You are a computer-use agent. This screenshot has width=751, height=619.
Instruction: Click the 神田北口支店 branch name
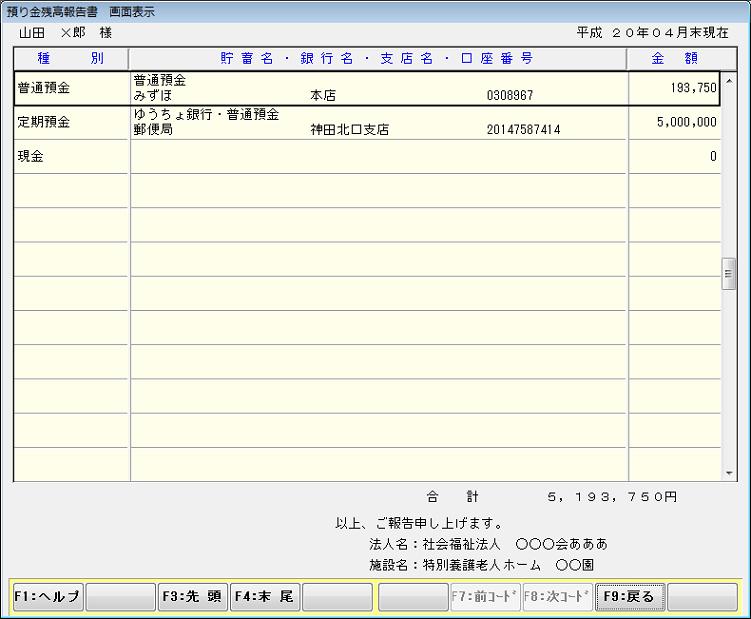tap(349, 130)
